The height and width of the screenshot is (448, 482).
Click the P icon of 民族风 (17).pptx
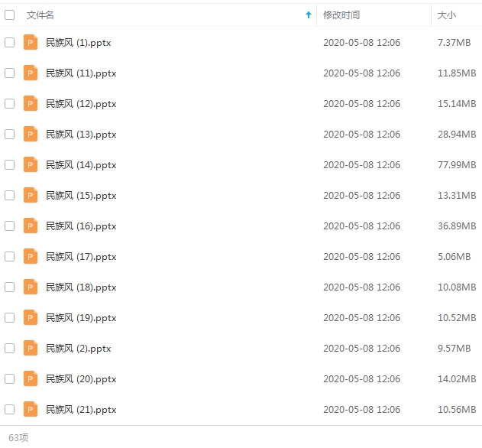31,256
